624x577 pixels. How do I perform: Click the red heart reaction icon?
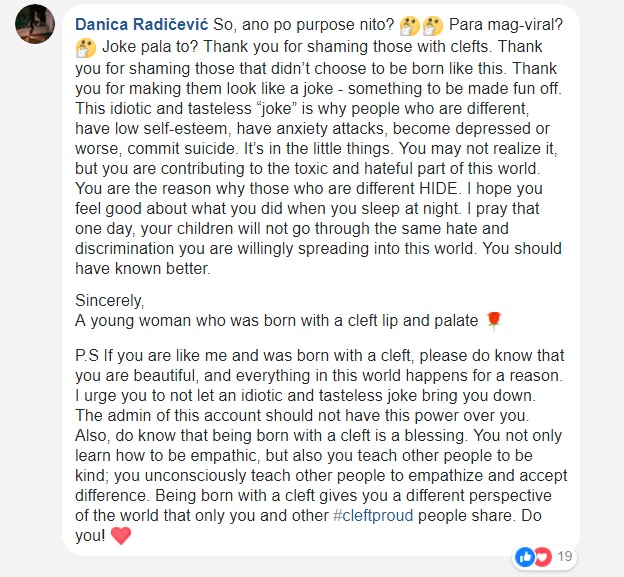click(x=542, y=557)
